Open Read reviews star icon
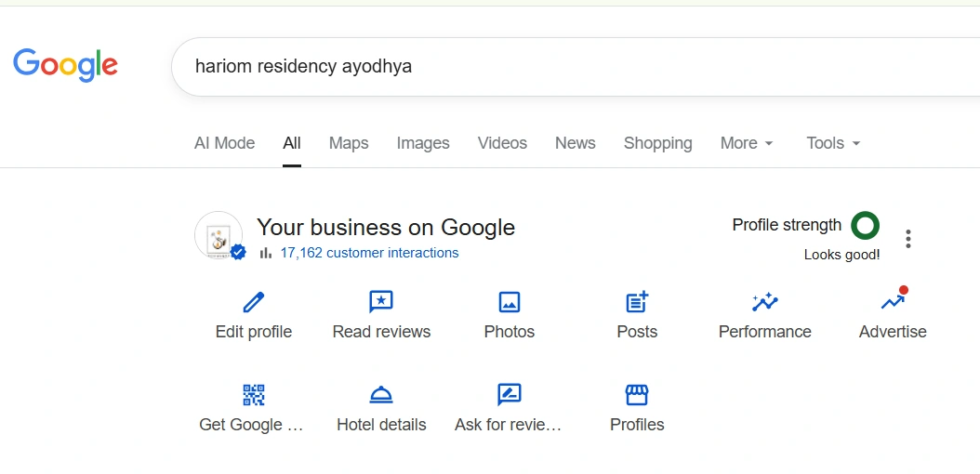The width and height of the screenshot is (980, 474). click(381, 302)
